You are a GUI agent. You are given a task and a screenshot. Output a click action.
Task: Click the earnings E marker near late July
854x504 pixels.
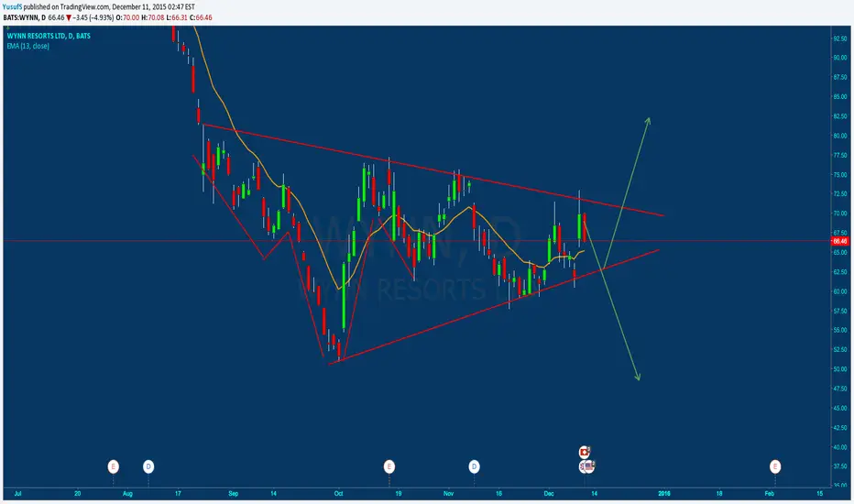[x=114, y=466]
